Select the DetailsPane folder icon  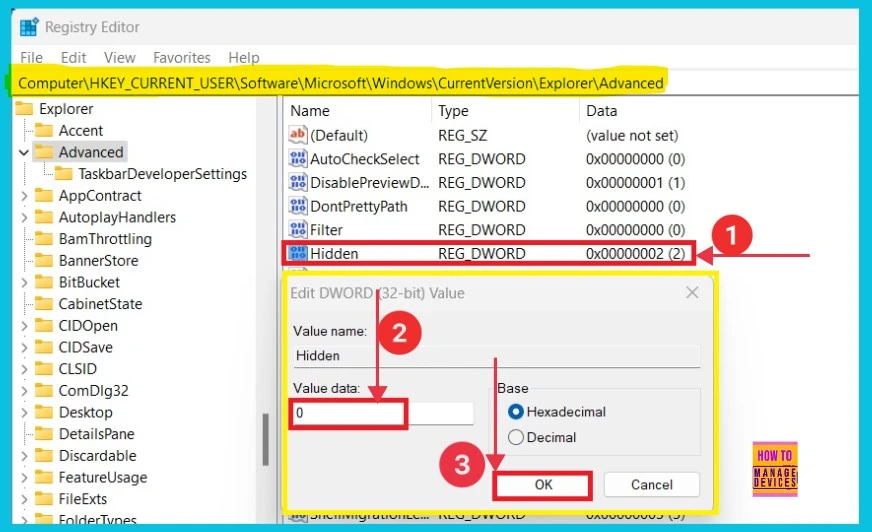tap(44, 434)
